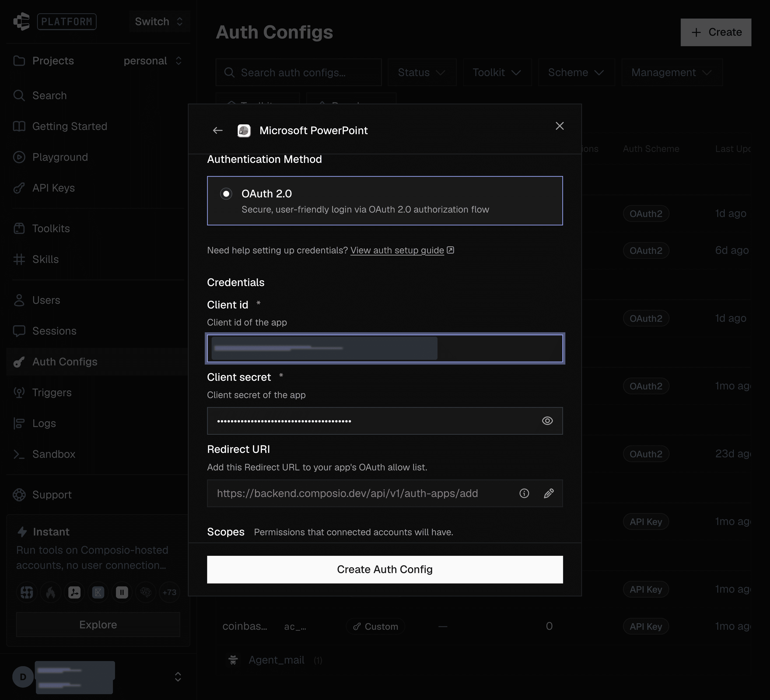Click the Custom badge in coinbase row
The width and height of the screenshot is (770, 700).
[x=375, y=626]
